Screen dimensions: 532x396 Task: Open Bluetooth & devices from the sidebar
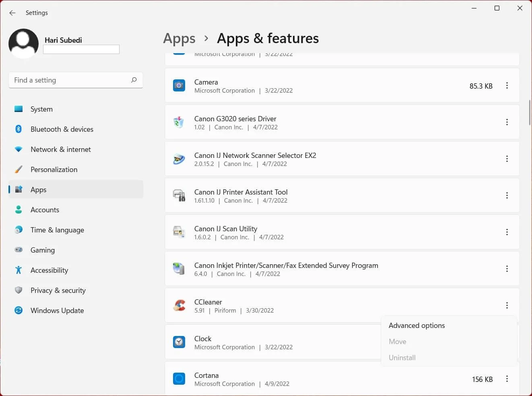pos(62,129)
